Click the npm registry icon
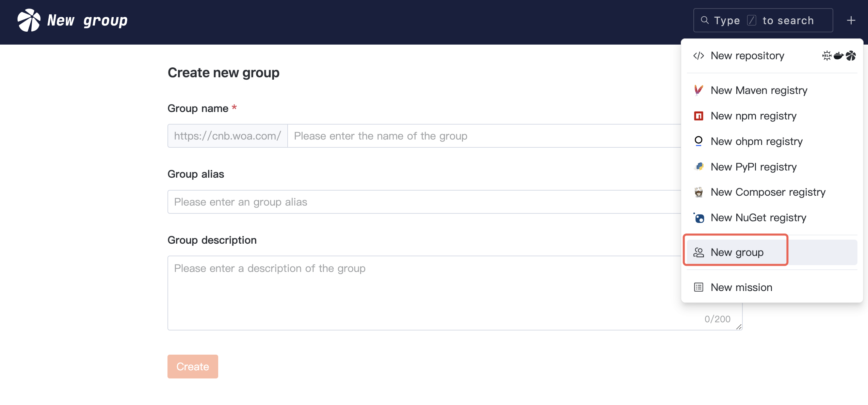The height and width of the screenshot is (405, 868). pyautogui.click(x=698, y=116)
